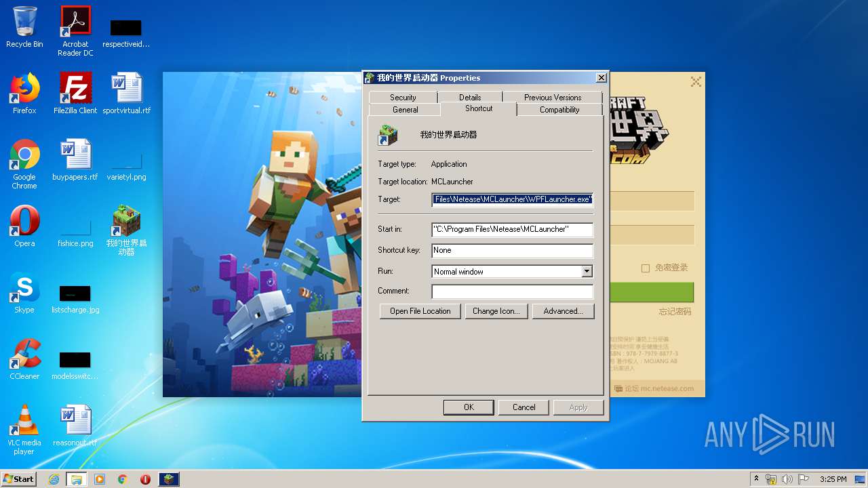This screenshot has width=868, height=488.
Task: Expand the Run dropdown
Action: coord(587,272)
